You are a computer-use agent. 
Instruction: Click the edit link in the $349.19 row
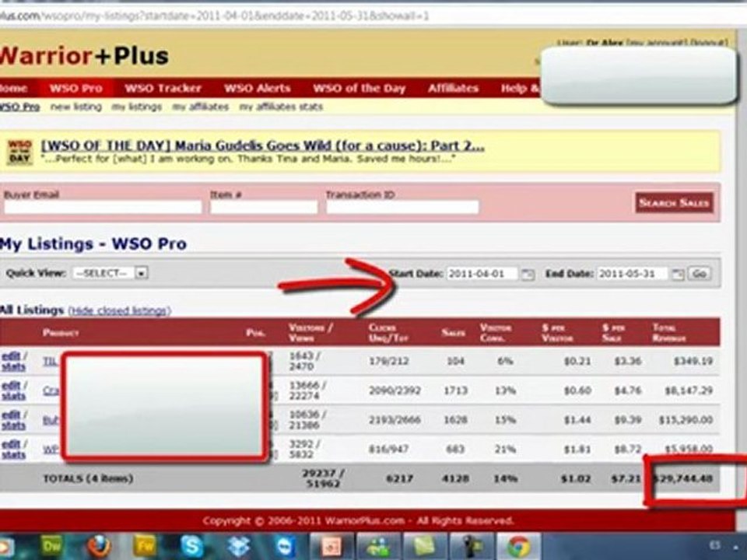pyautogui.click(x=12, y=356)
